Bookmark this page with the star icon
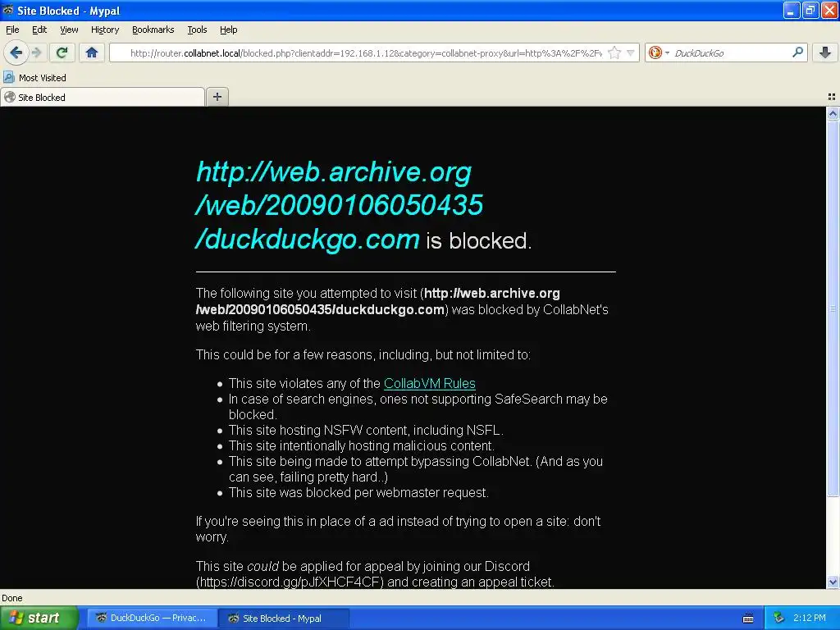The width and height of the screenshot is (840, 630). pos(614,52)
